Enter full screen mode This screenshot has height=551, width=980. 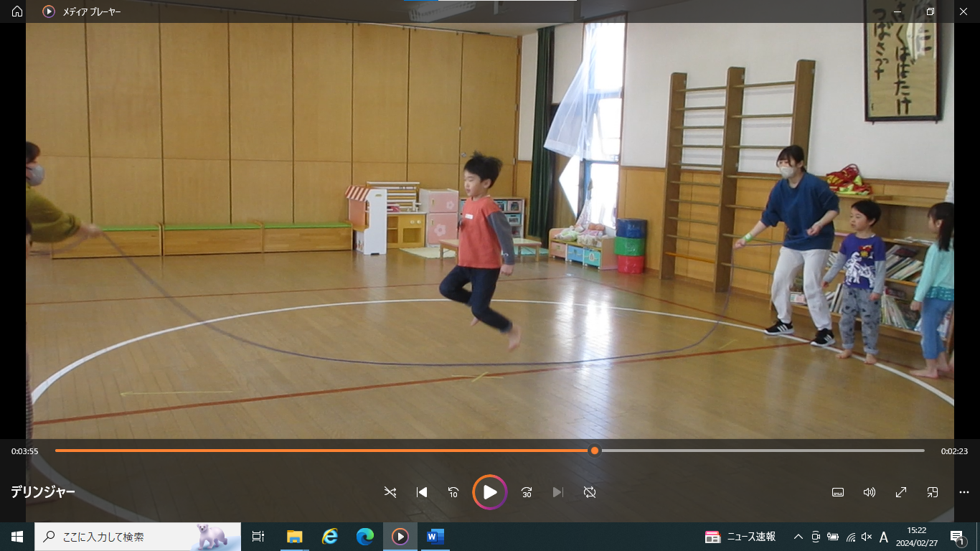pos(901,492)
